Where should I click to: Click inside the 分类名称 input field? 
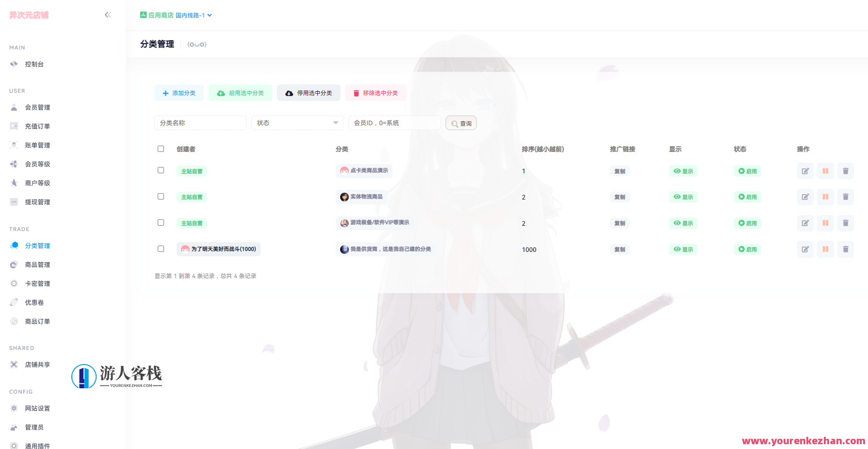(200, 123)
